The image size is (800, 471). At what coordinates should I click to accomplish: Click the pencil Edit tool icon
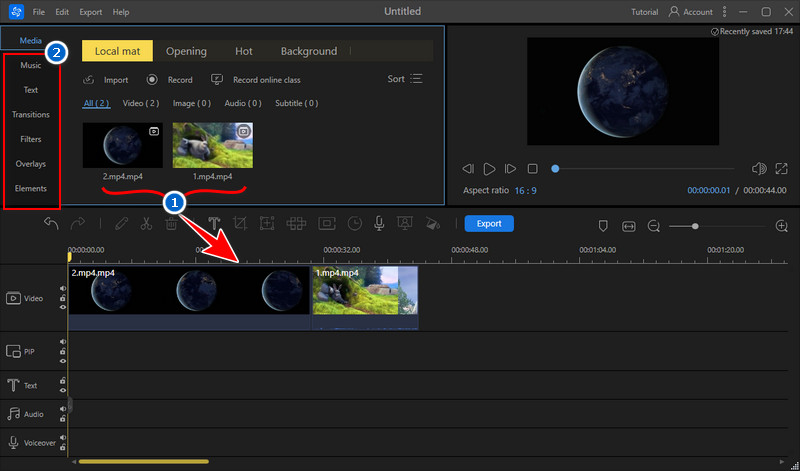click(x=121, y=224)
